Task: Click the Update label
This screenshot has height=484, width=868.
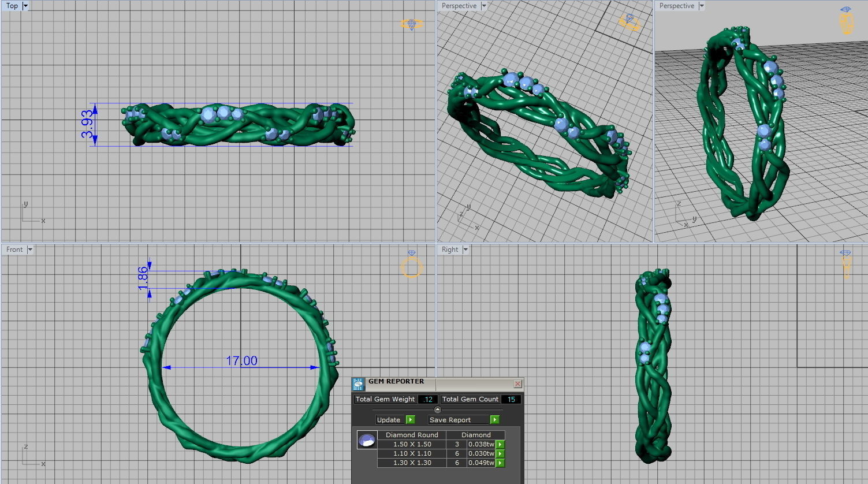Action: point(389,420)
